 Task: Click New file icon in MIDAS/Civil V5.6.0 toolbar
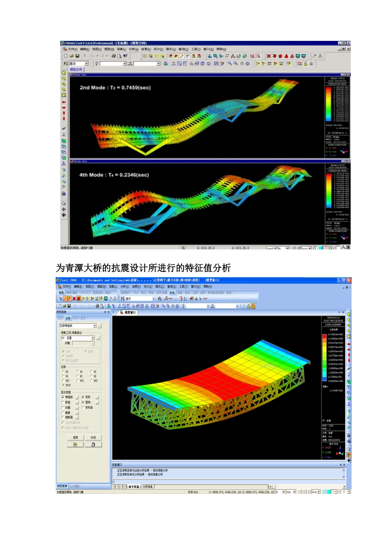click(x=66, y=56)
